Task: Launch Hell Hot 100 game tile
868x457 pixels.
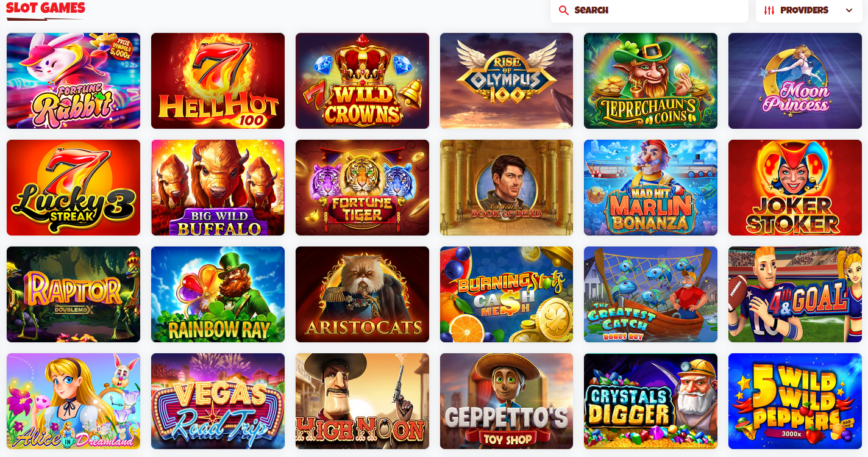Action: click(x=218, y=81)
